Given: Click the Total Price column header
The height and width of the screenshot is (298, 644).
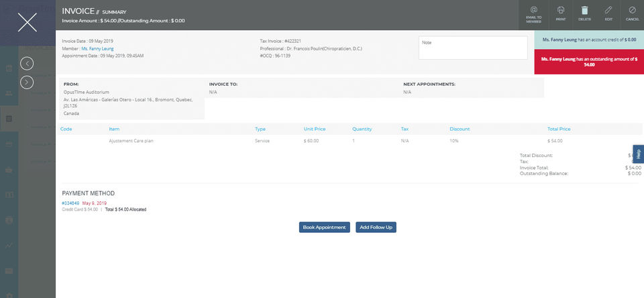Looking at the screenshot, I should 559,129.
